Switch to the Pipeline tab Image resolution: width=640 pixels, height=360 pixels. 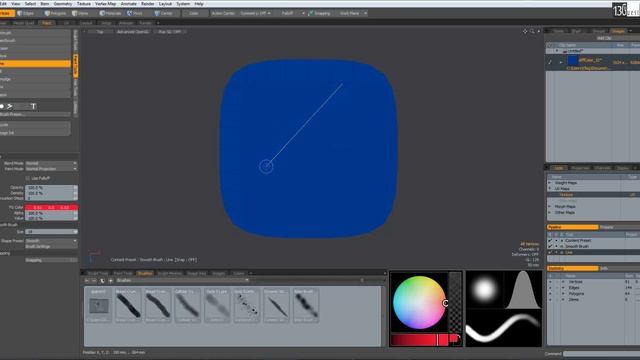(572, 227)
